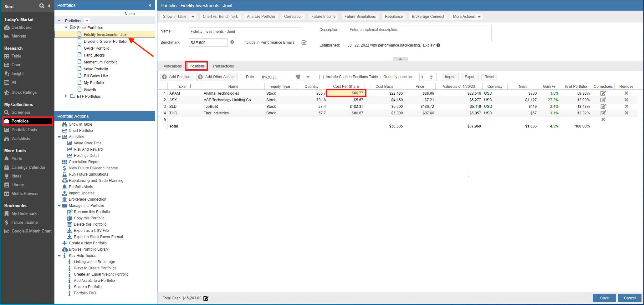Open the date dropdown arrow
The width and height of the screenshot is (644, 305).
pyautogui.click(x=308, y=77)
